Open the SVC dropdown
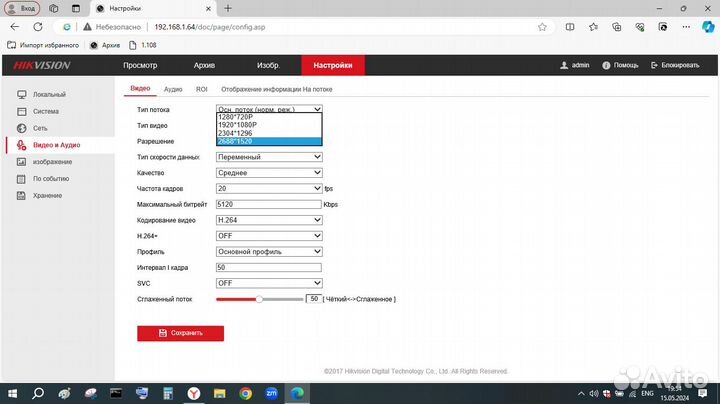This screenshot has height=404, width=720. pyautogui.click(x=269, y=283)
